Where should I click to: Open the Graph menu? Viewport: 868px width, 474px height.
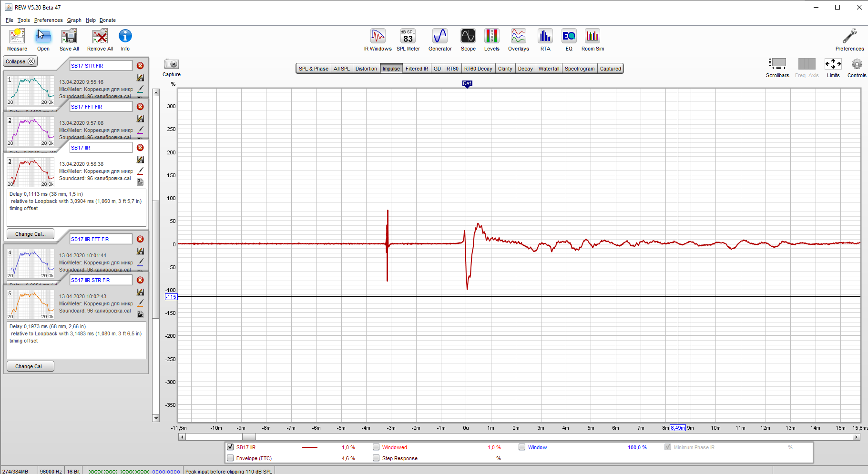point(74,20)
